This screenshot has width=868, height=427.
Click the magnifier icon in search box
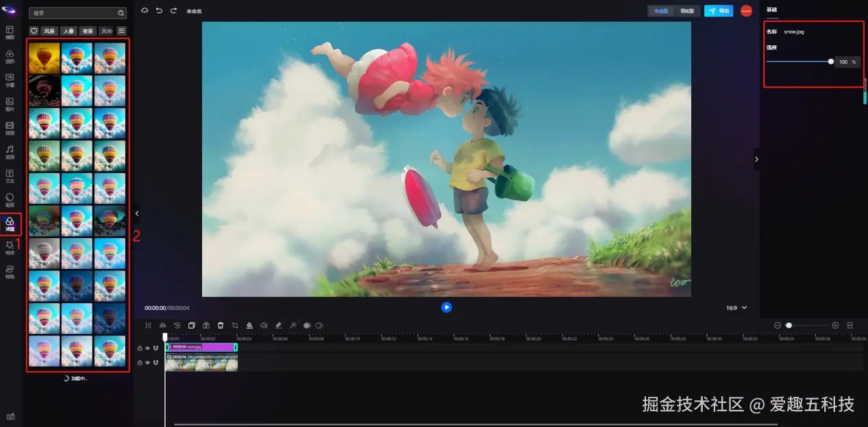[121, 13]
